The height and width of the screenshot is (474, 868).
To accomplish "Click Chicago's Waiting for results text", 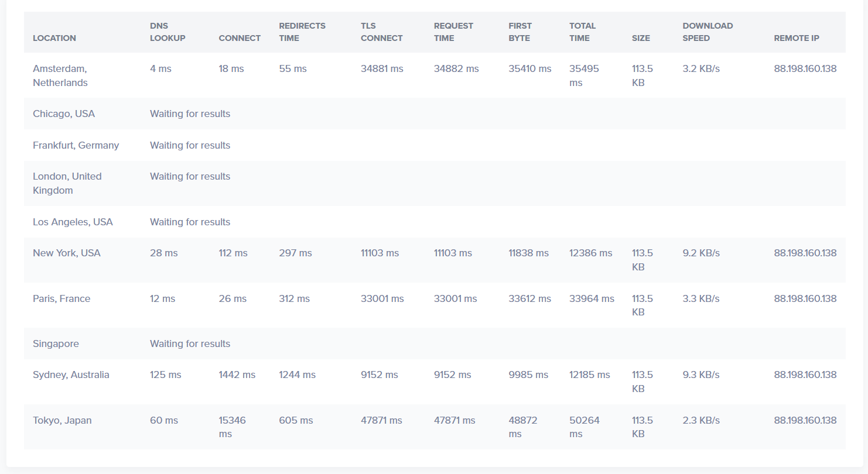I will tap(190, 114).
